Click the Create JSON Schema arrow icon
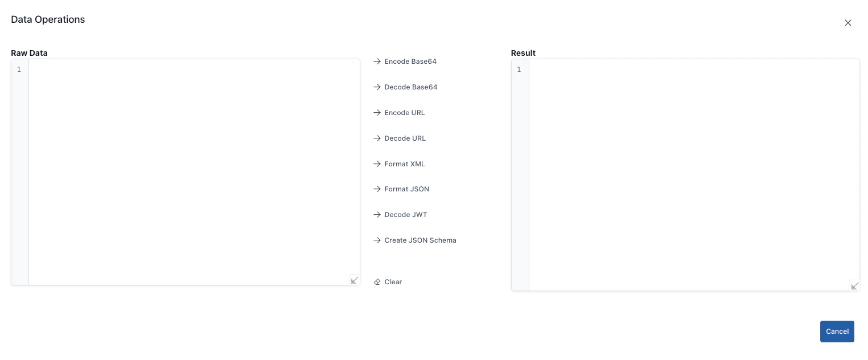Image resolution: width=868 pixels, height=360 pixels. (377, 240)
